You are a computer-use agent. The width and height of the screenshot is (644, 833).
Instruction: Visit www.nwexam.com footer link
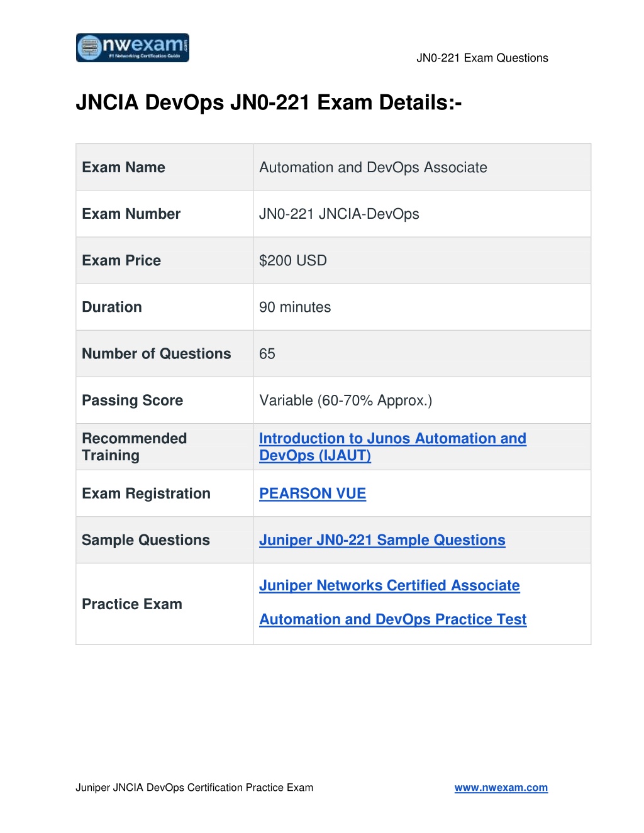coord(501,788)
